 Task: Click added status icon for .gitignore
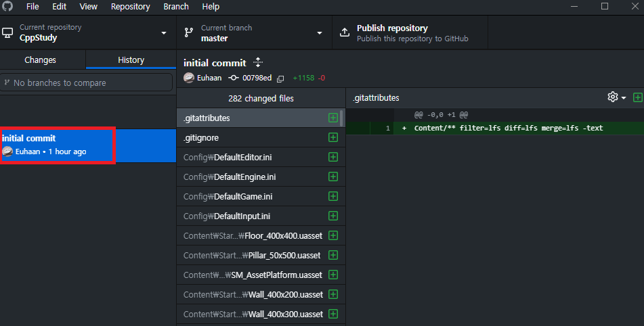pyautogui.click(x=333, y=137)
